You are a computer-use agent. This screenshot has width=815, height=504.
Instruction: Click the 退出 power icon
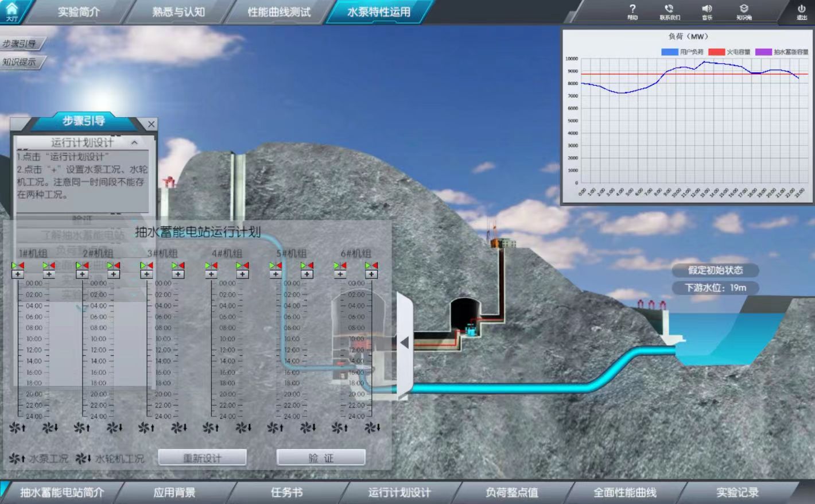click(x=801, y=11)
